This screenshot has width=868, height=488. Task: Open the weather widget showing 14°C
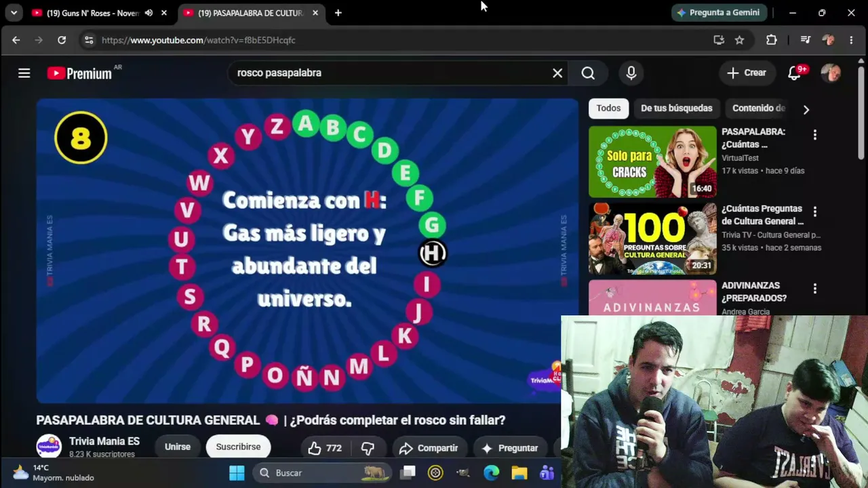pyautogui.click(x=54, y=472)
